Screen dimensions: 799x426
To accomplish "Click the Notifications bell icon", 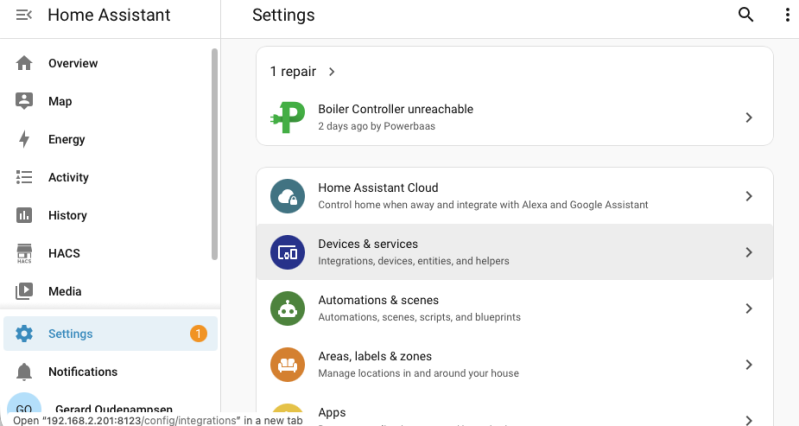I will click(x=24, y=371).
